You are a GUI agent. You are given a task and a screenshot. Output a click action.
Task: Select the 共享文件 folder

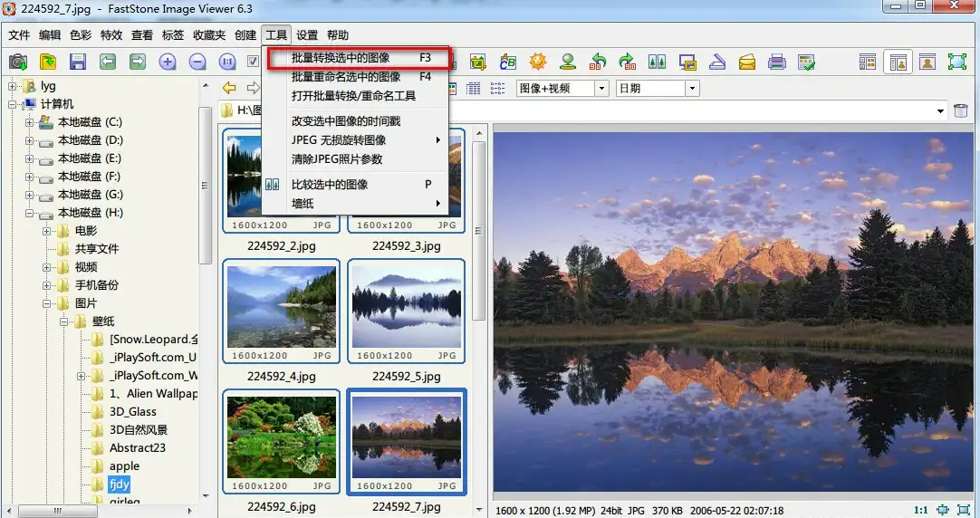coord(96,249)
